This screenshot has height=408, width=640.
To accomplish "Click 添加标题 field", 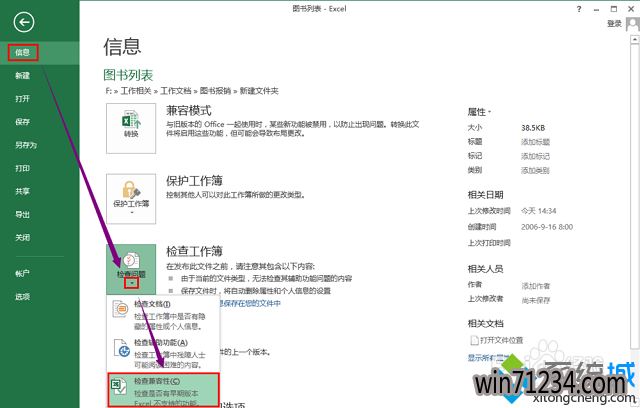I will pos(535,142).
